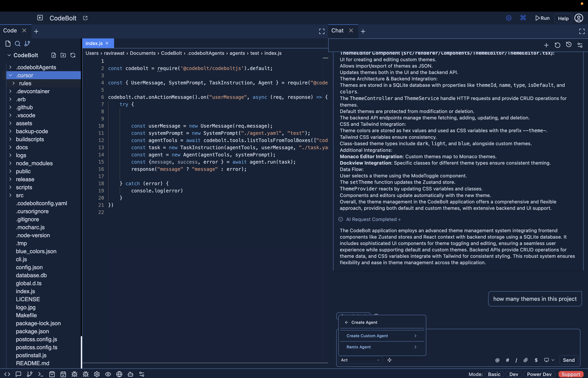Open the globe browser icon in bottom bar
The width and height of the screenshot is (588, 378).
[x=119, y=374]
